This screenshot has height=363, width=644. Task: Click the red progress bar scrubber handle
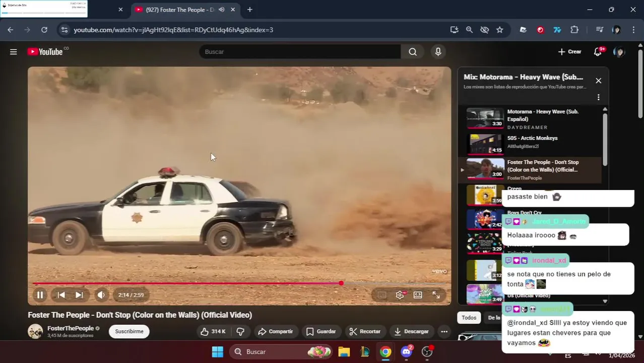pos(341,283)
